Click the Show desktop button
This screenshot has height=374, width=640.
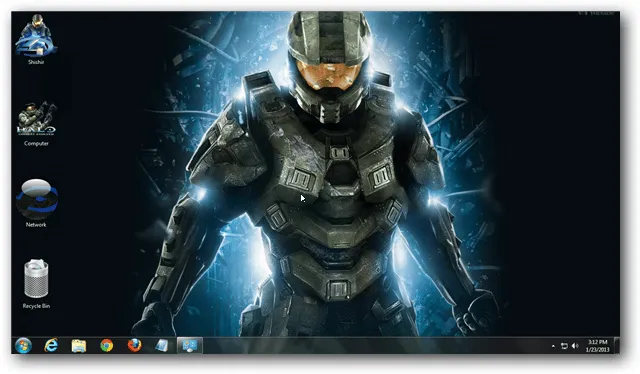[x=617, y=346]
